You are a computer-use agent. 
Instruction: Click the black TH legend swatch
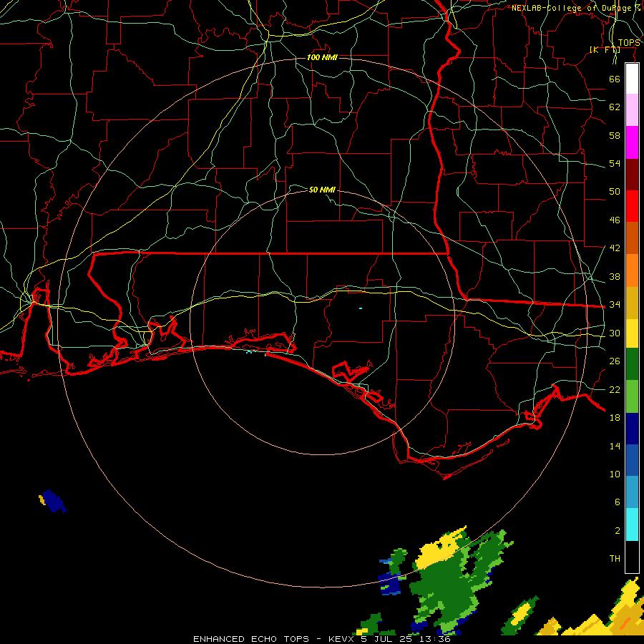(632, 557)
